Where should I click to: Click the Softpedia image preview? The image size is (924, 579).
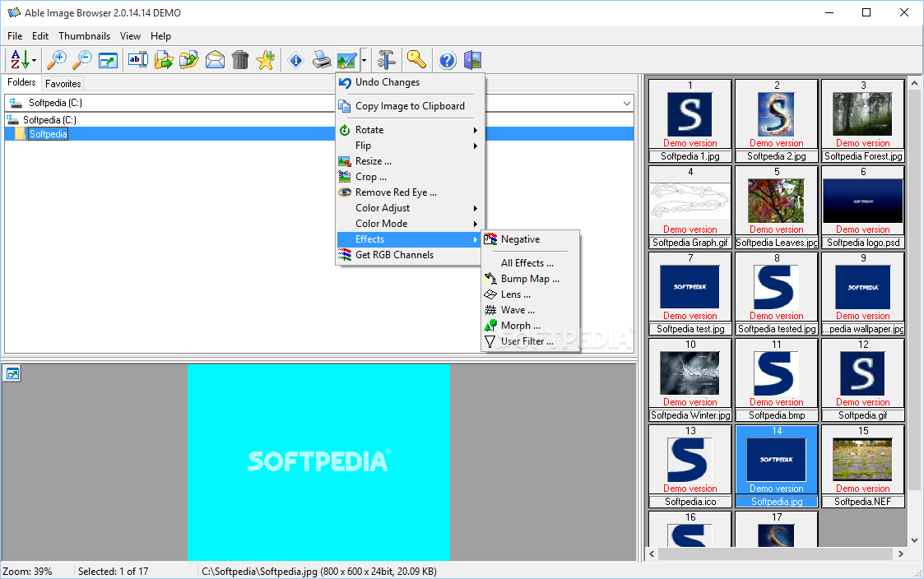tap(318, 462)
